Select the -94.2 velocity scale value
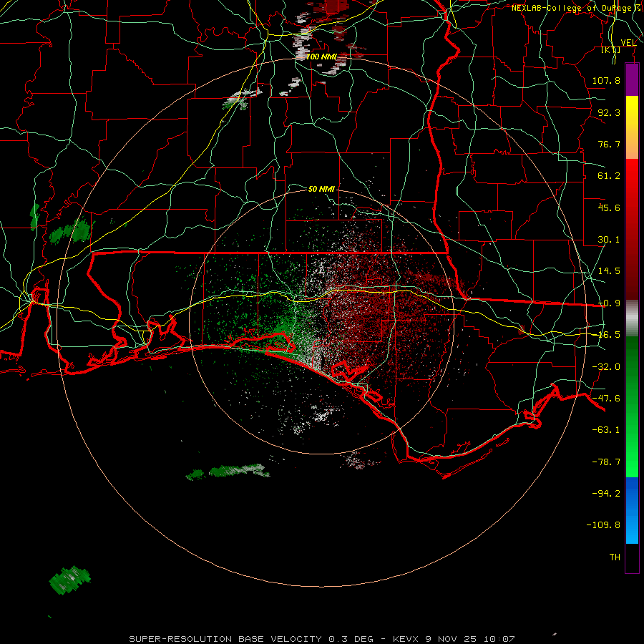644x644 pixels. (x=606, y=493)
